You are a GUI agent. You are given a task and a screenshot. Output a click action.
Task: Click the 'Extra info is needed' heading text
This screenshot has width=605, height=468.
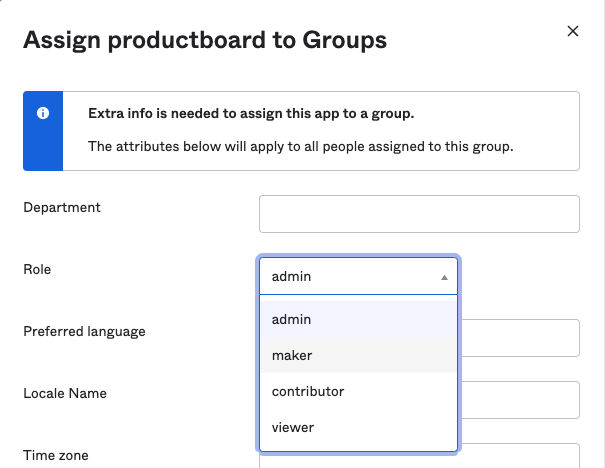coord(251,113)
